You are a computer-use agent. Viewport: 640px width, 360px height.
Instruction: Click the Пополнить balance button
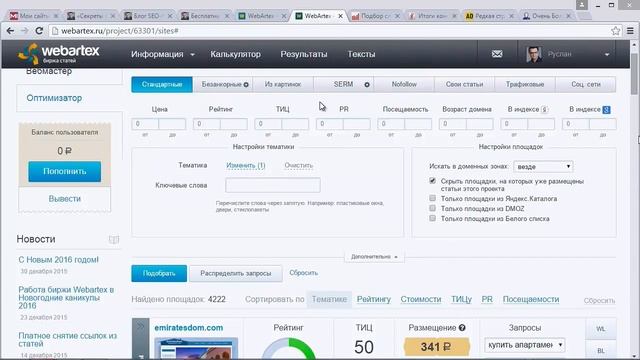(64, 171)
